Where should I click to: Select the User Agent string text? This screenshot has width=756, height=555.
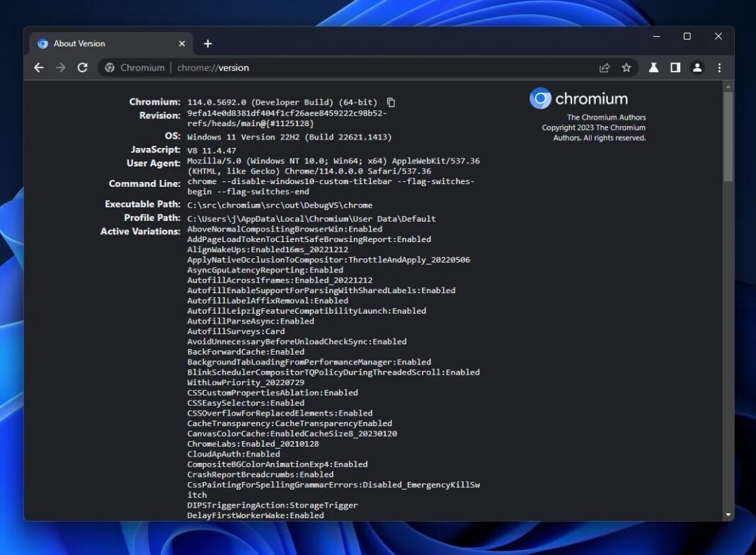pyautogui.click(x=333, y=164)
